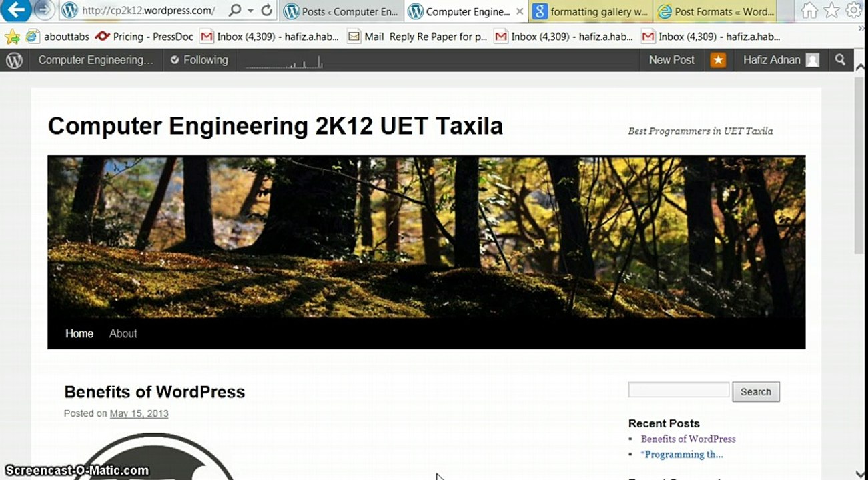The image size is (868, 480).
Task: Click the admin bar search magnifier icon
Action: (840, 60)
